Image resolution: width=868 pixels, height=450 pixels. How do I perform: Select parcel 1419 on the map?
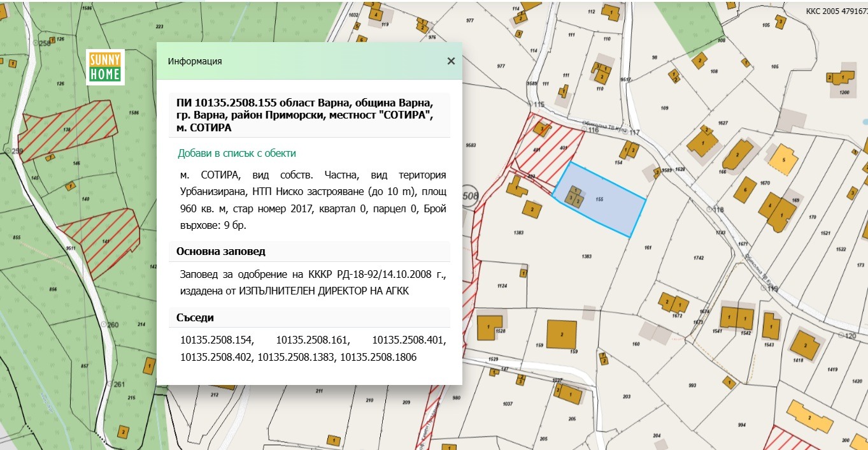[x=832, y=370]
